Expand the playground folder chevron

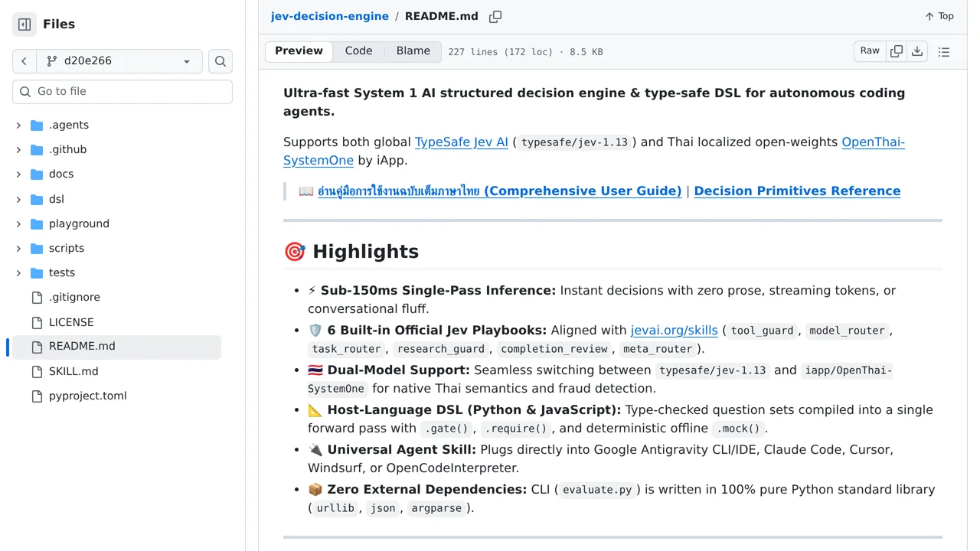click(18, 224)
